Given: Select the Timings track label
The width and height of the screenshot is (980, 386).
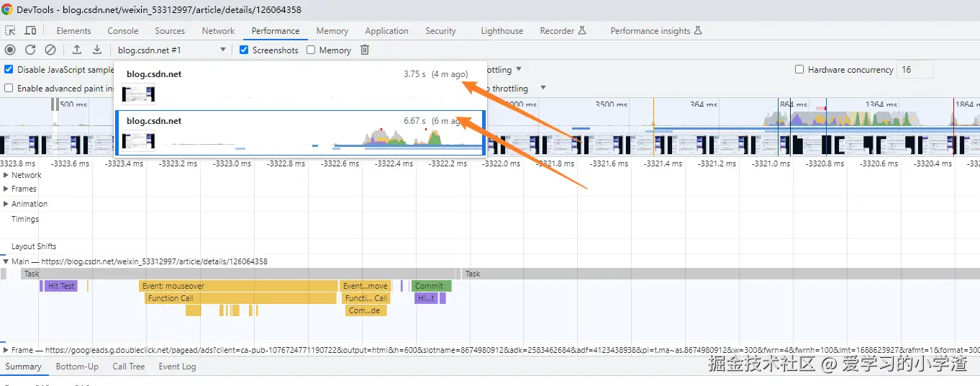Looking at the screenshot, I should (25, 219).
